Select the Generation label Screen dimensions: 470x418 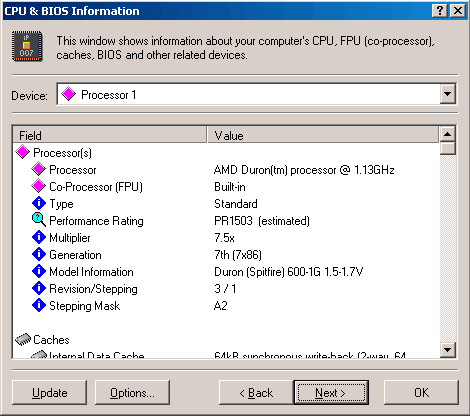tap(75, 255)
